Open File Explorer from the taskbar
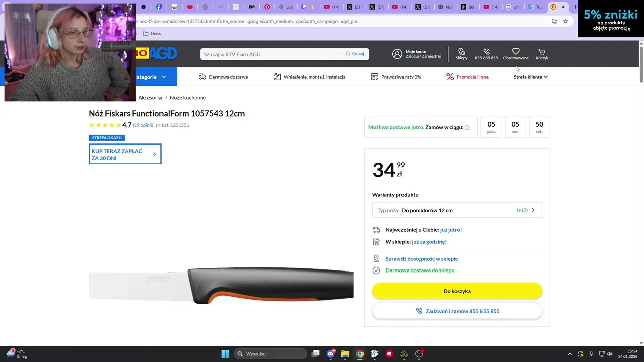The image size is (644, 362). point(345,354)
